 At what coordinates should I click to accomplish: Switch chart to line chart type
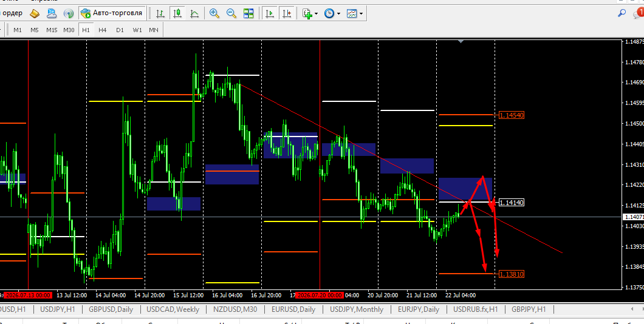[x=194, y=13]
